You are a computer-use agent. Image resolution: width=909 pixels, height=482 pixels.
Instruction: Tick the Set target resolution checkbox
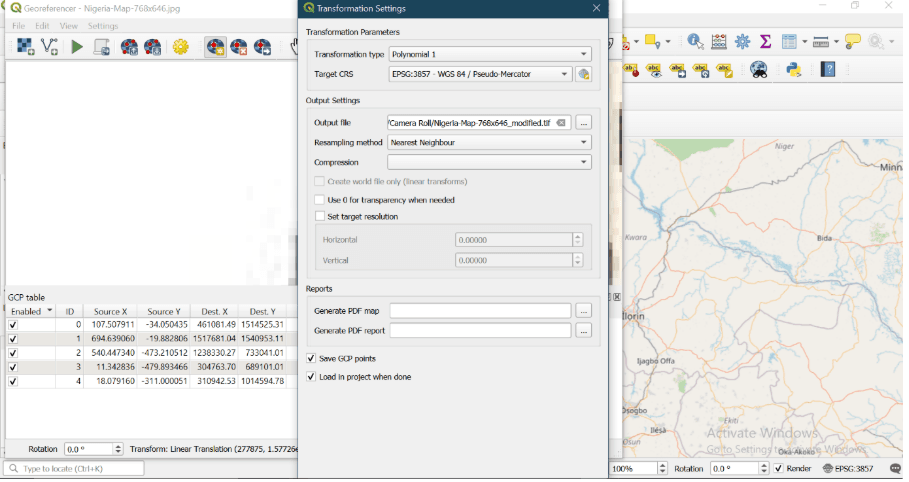click(320, 216)
